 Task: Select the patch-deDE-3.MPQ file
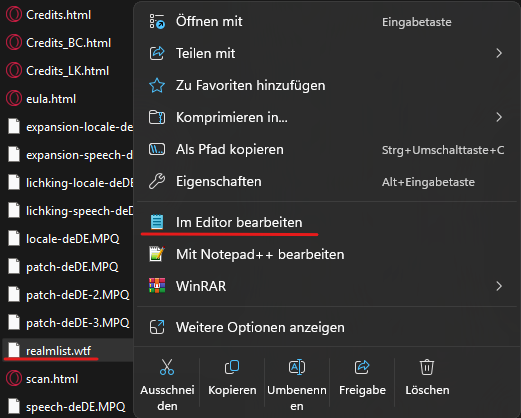[78, 323]
